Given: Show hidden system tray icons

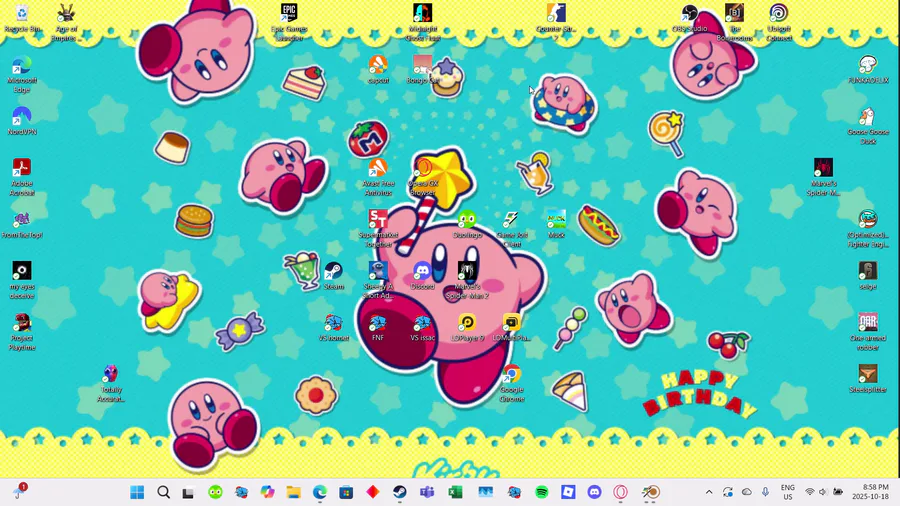Looking at the screenshot, I should [x=709, y=492].
